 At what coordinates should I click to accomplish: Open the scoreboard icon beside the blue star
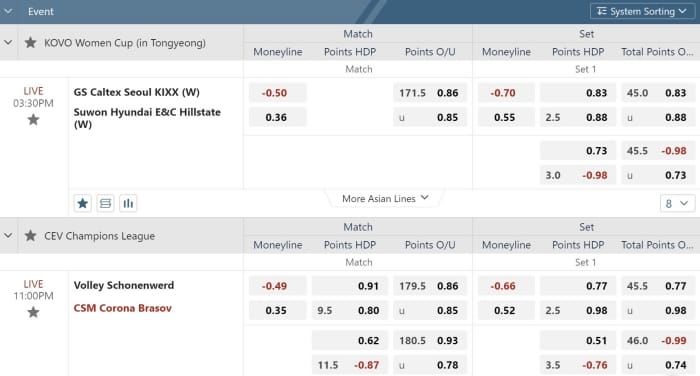pyautogui.click(x=105, y=204)
